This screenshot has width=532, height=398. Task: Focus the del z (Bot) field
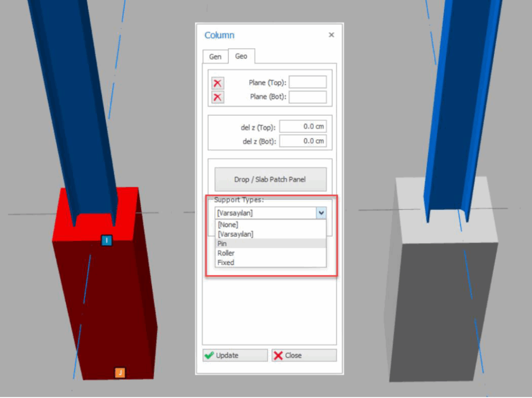click(x=303, y=141)
